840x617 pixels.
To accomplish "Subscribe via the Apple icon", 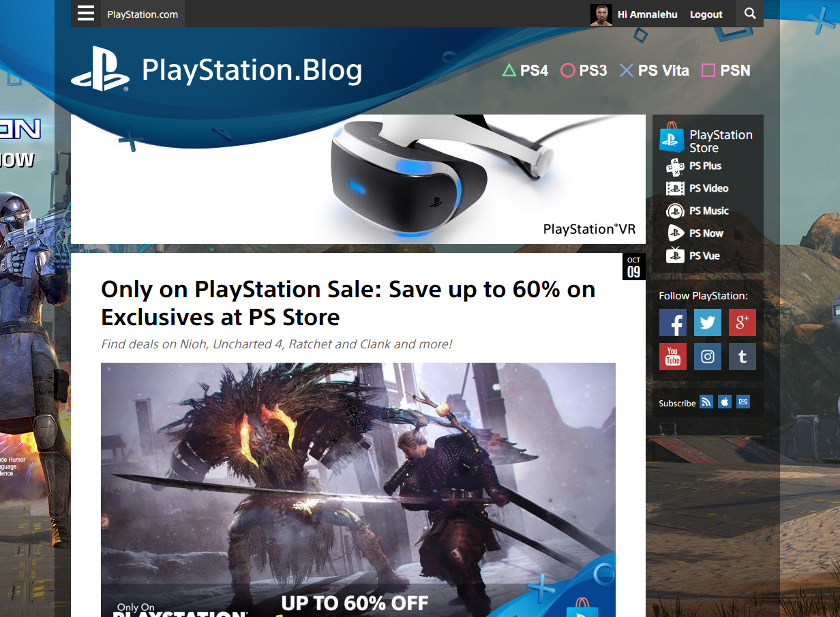I will coord(725,402).
